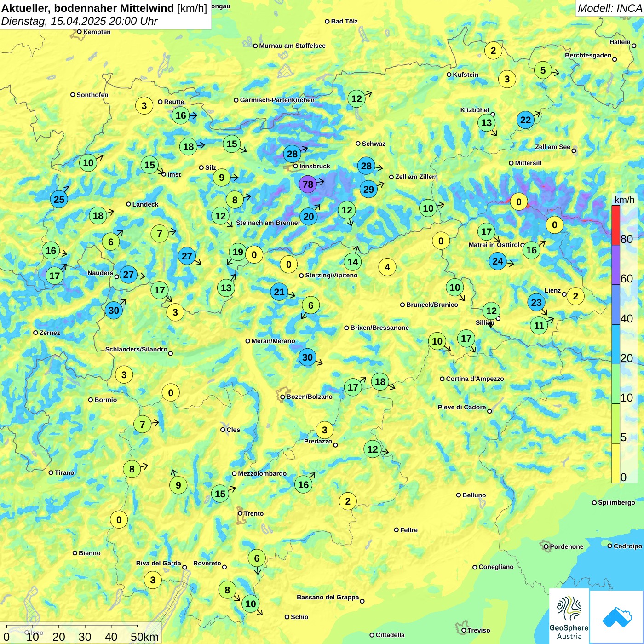Screen dimensions: 644x644
Task: Click the red 80 km/h legend color
Action: tap(615, 225)
